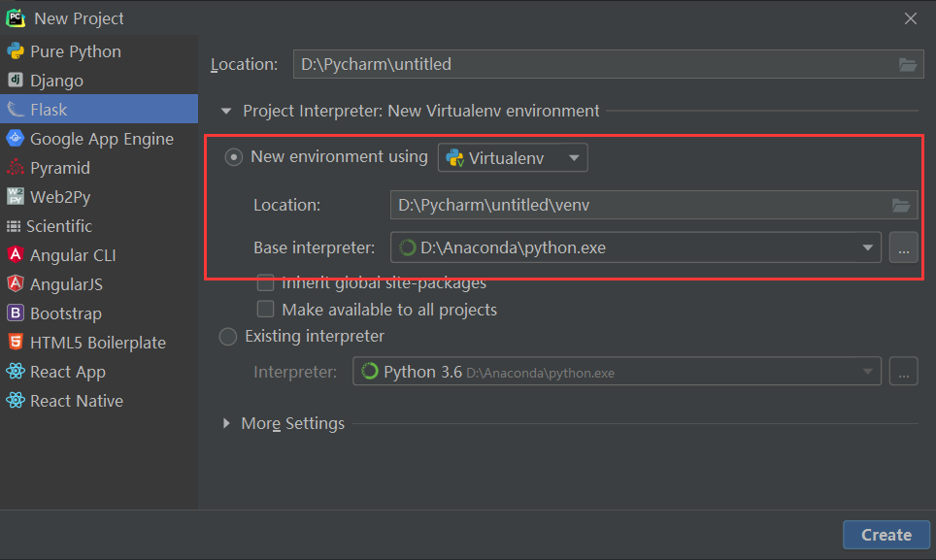Select the Bootstrap icon
This screenshot has height=560, width=936.
pos(16,313)
